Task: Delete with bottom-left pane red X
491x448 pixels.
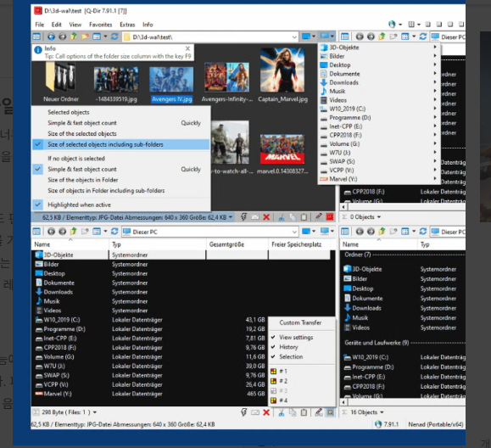Action: tap(266, 412)
